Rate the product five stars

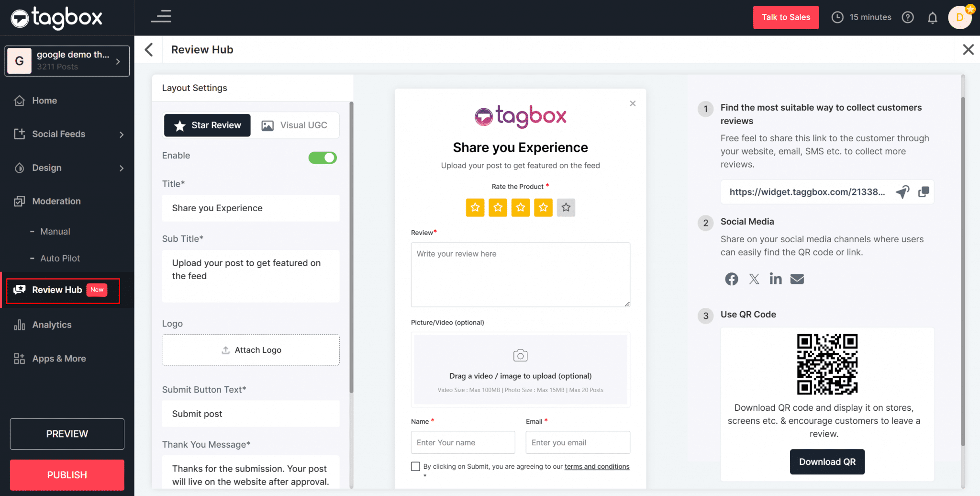pyautogui.click(x=566, y=207)
